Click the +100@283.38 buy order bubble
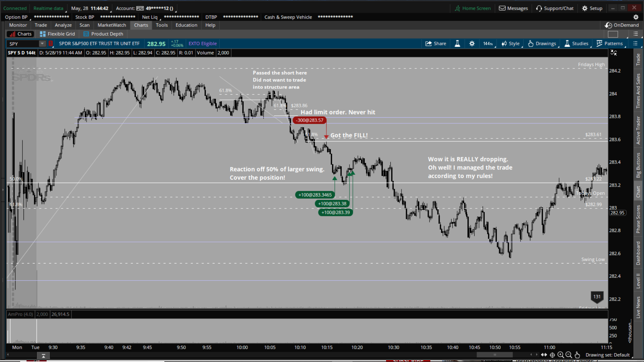644x362 pixels. point(332,203)
